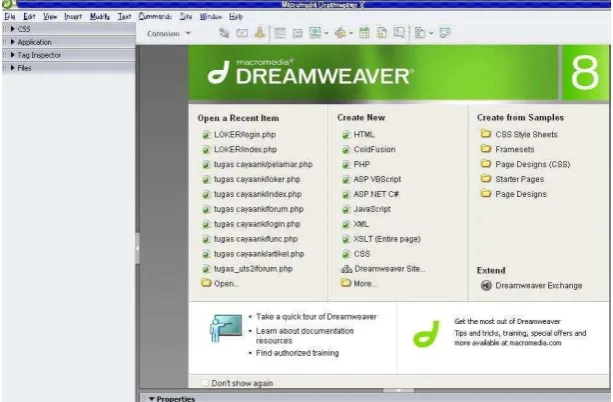Viewport: 613px width, 402px height.
Task: Create a new XSLT (Entire page)
Action: point(387,239)
